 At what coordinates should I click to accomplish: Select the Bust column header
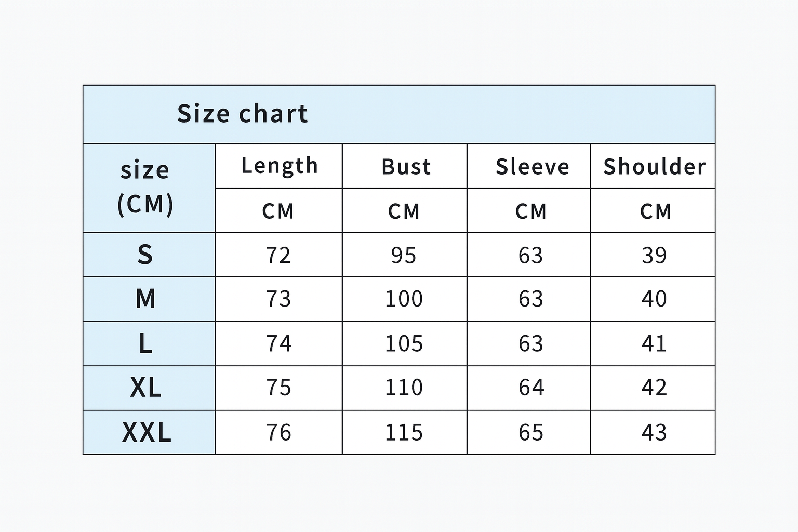coord(406,167)
